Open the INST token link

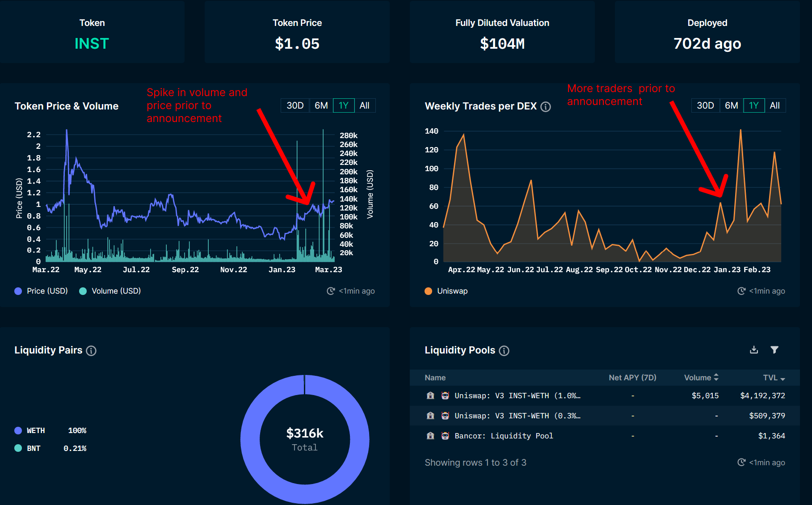pos(92,43)
